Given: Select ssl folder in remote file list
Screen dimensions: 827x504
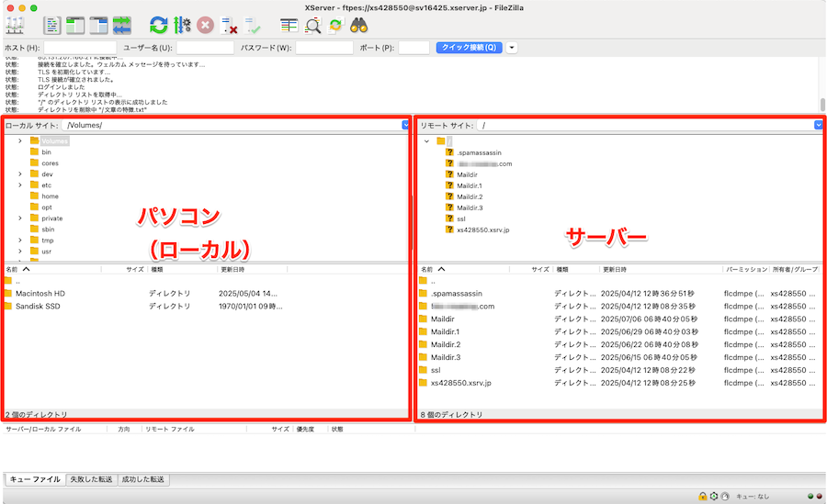Looking at the screenshot, I should pyautogui.click(x=436, y=370).
